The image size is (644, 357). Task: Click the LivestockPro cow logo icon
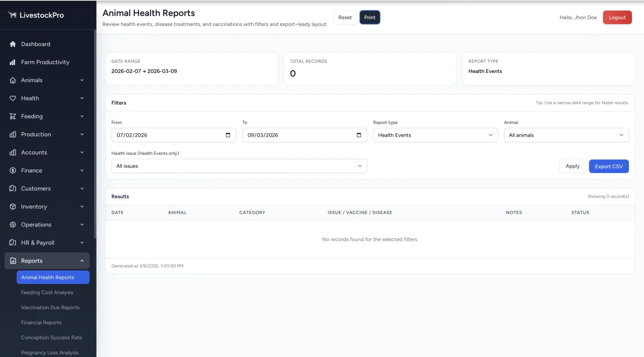pyautogui.click(x=12, y=15)
